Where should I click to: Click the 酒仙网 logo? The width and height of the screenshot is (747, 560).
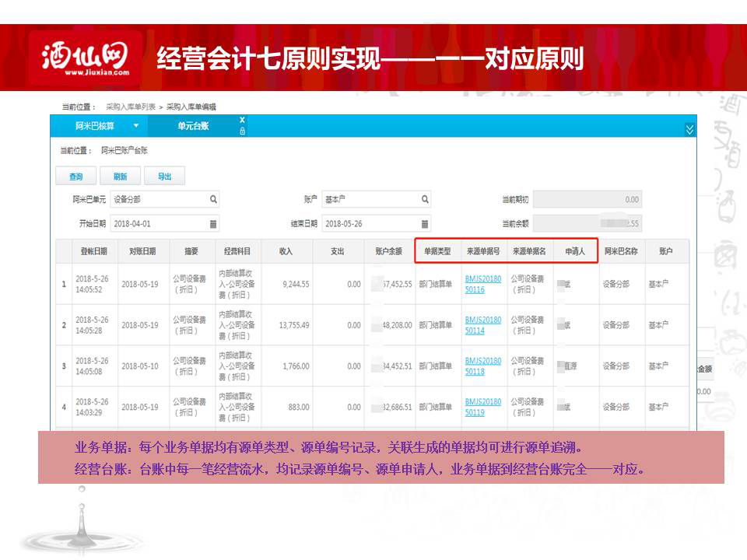coord(85,58)
